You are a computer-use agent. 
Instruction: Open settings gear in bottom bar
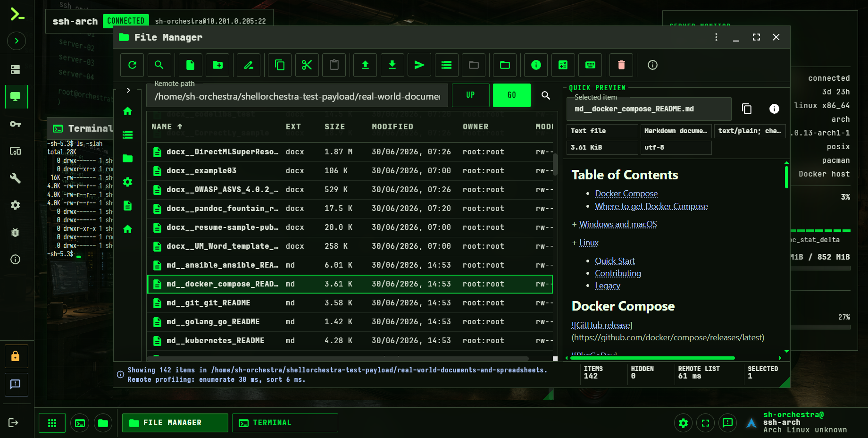click(x=683, y=423)
